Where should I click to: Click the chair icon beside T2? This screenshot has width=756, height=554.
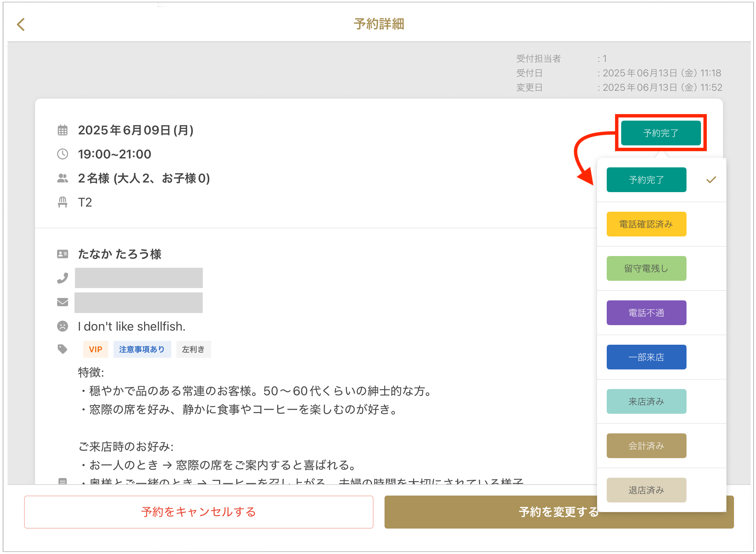(x=62, y=202)
